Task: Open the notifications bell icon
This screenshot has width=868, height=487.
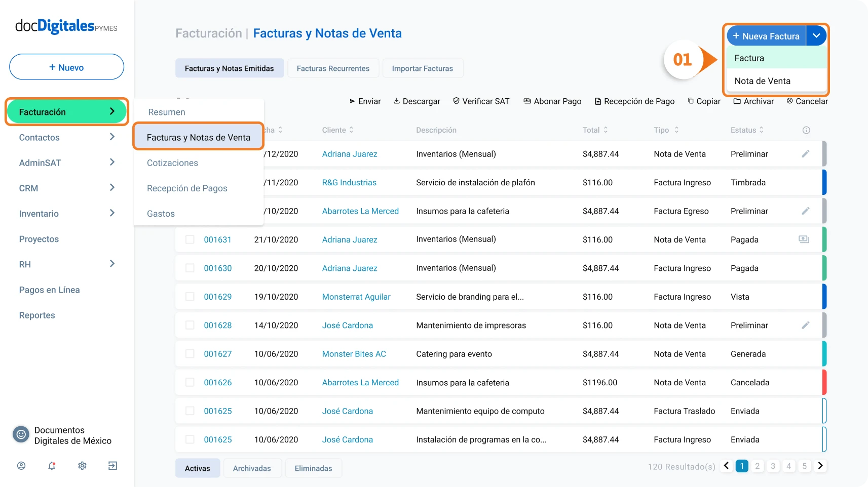Action: coord(52,466)
